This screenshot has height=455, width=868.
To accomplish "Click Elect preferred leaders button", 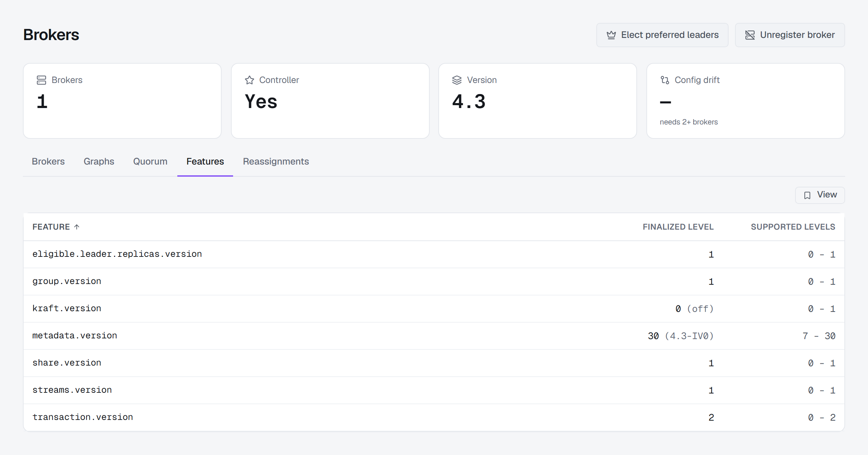I will click(x=662, y=35).
